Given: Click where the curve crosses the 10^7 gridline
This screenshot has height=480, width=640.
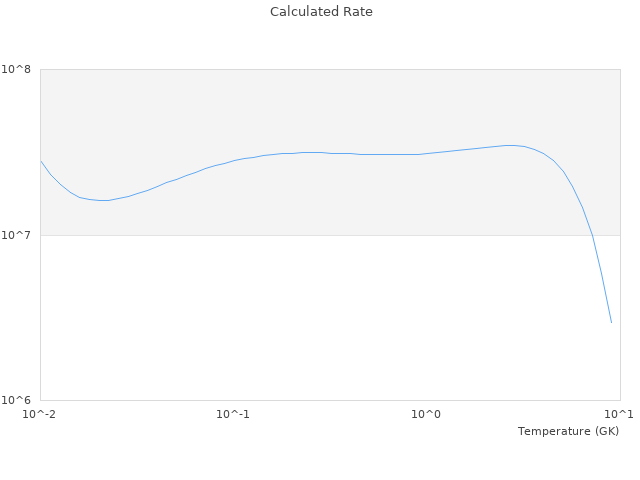Looking at the screenshot, I should click(592, 235).
